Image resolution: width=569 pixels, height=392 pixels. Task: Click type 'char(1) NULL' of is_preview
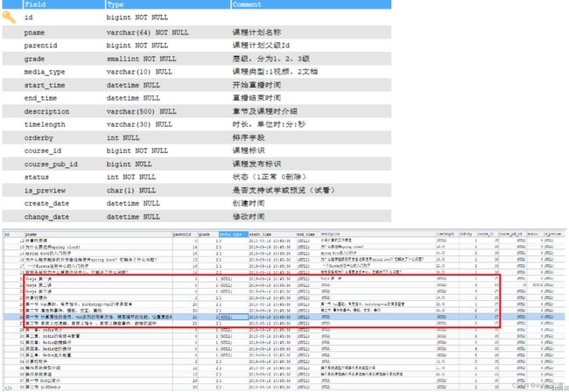pos(131,191)
